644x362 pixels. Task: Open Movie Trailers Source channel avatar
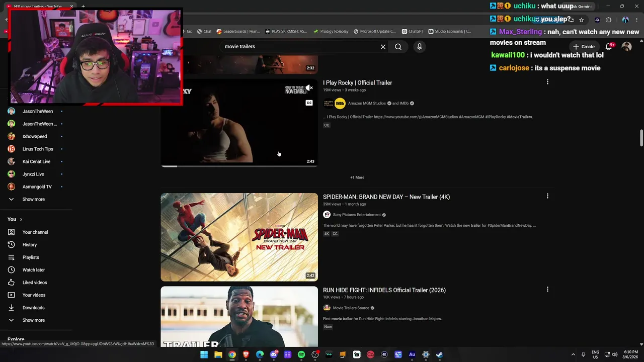[327, 308]
